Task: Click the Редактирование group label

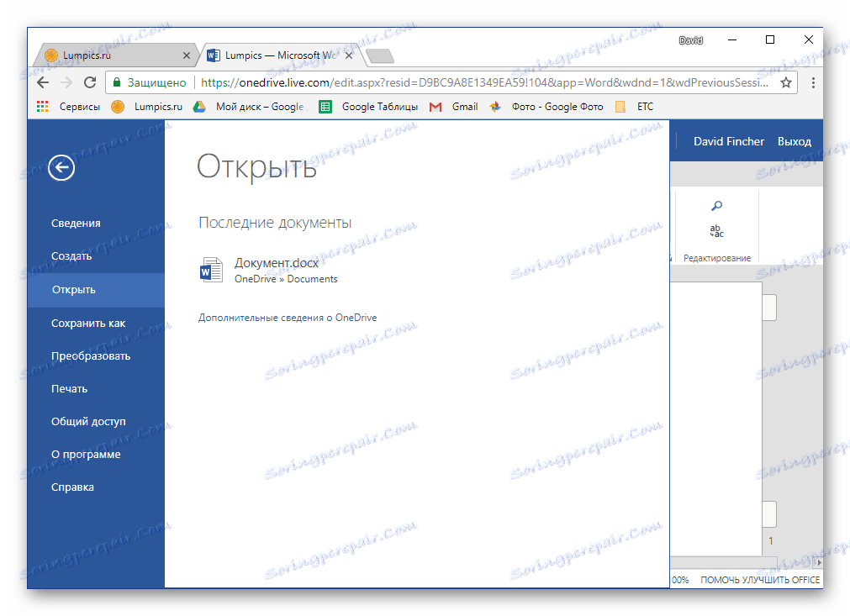Action: point(716,258)
